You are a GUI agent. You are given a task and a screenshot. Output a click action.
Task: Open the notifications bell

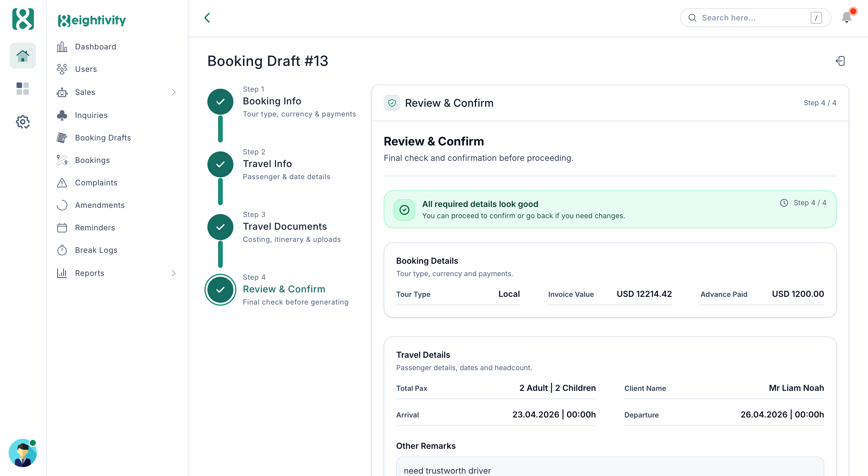846,17
